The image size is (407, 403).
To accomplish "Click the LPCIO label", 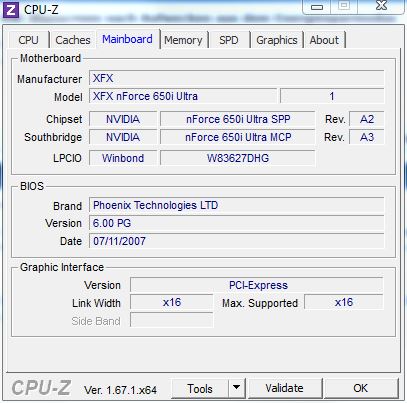I will tap(67, 158).
